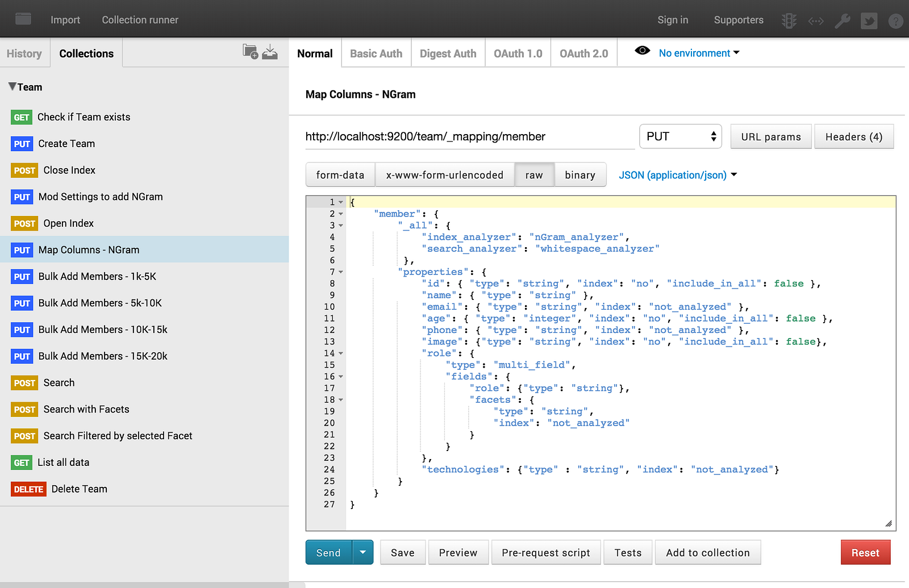Open the No environment dropdown
The width and height of the screenshot is (909, 588).
pos(699,53)
